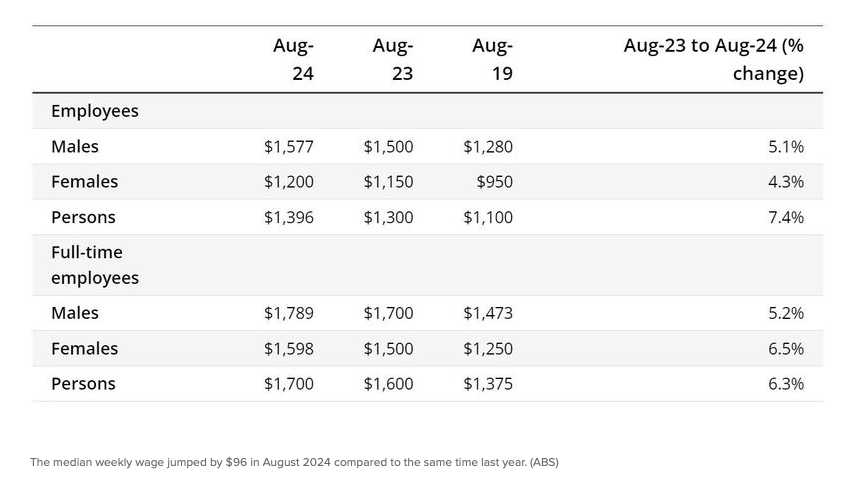Click the Aug-19 column header
Viewport: 859px width, 479px height.
(492, 59)
